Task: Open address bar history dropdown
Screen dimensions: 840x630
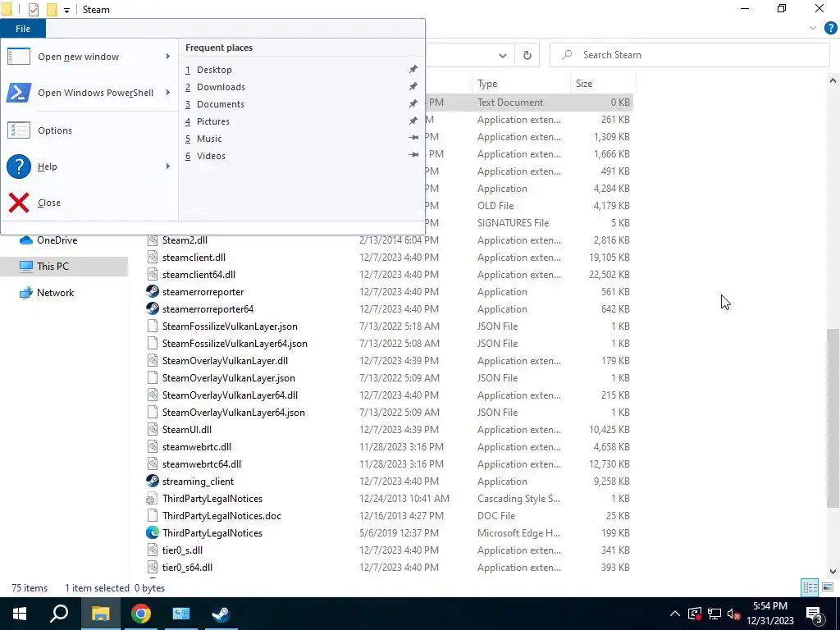Action: 503,55
